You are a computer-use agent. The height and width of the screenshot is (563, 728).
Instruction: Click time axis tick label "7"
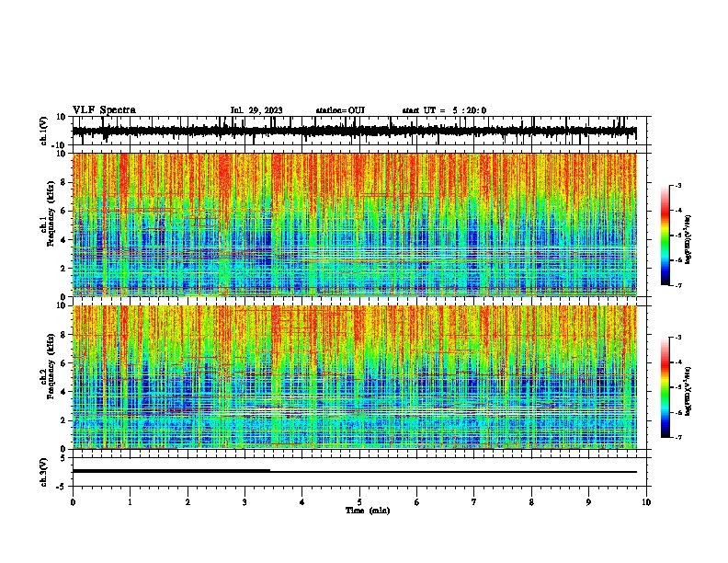[474, 502]
